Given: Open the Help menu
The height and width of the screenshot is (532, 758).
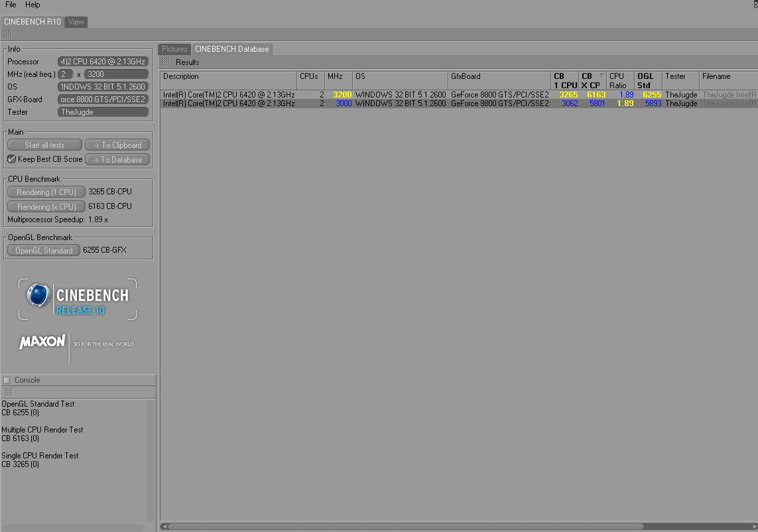Looking at the screenshot, I should [x=32, y=5].
